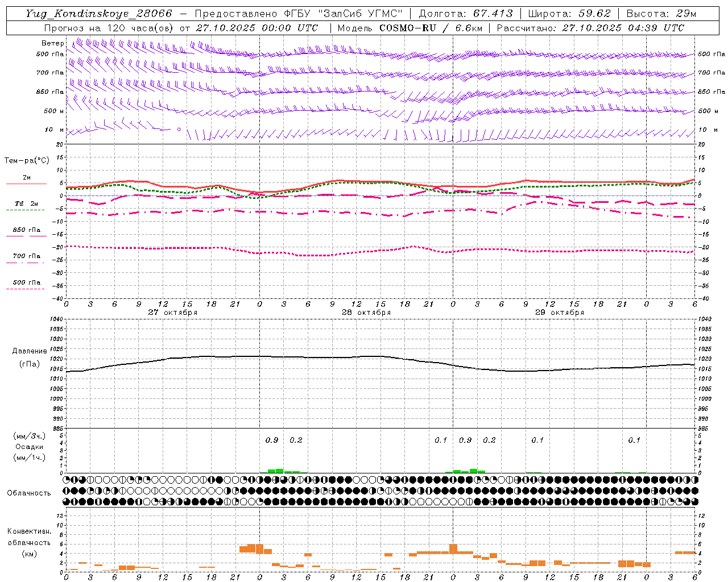728x582 pixels.
Task: Click the 29 октября date label
Action: coord(559,313)
